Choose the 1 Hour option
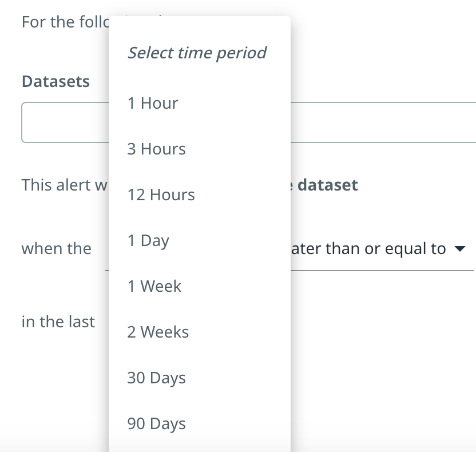The width and height of the screenshot is (476, 452). pos(153,104)
